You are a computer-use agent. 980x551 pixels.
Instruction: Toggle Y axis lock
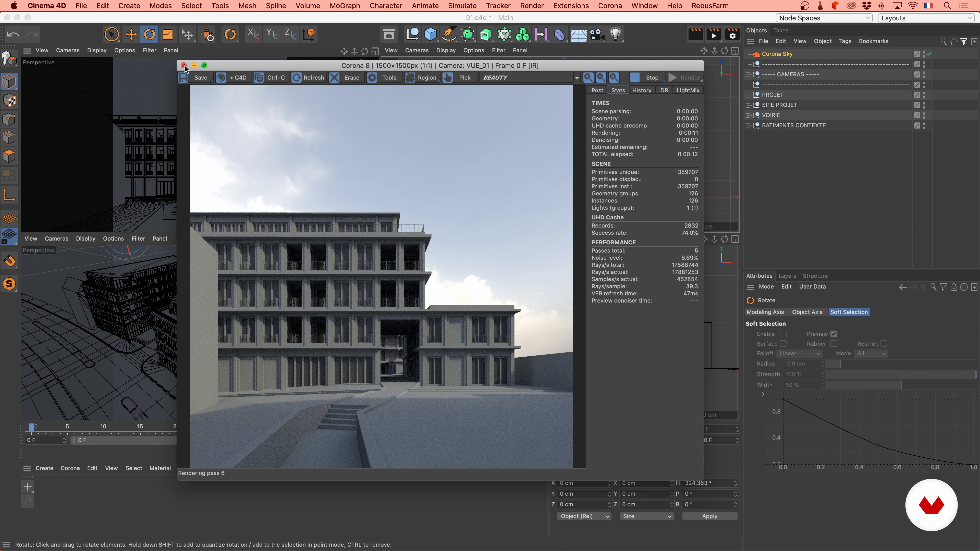coord(272,35)
